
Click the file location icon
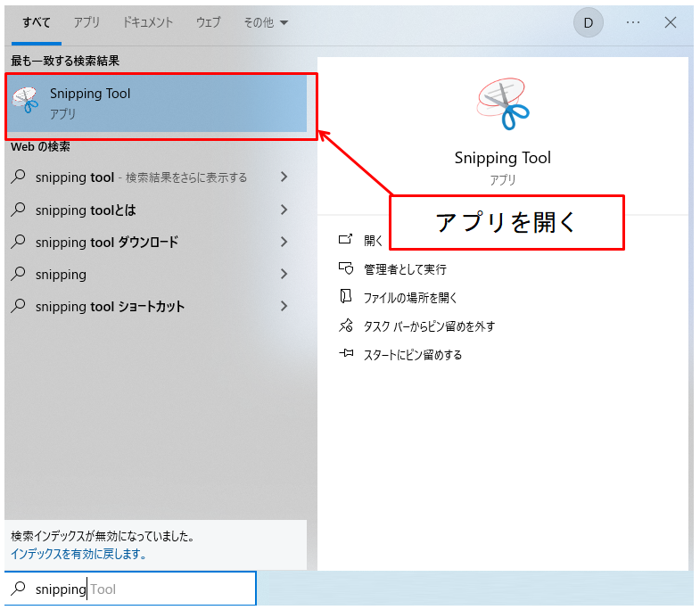[x=345, y=296]
